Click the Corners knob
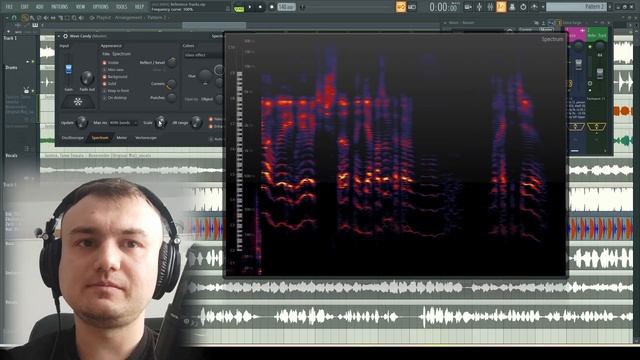Screen dimensions: 640x360 click(171, 84)
